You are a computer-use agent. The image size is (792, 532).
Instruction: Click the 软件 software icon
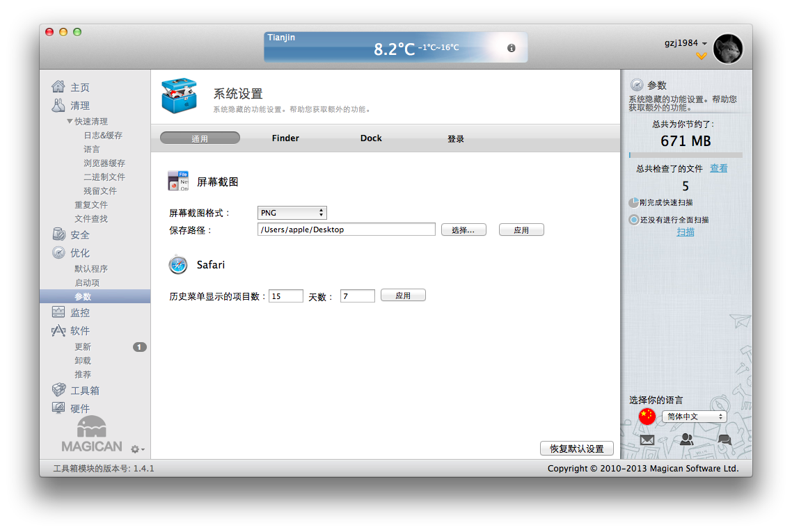(x=58, y=330)
